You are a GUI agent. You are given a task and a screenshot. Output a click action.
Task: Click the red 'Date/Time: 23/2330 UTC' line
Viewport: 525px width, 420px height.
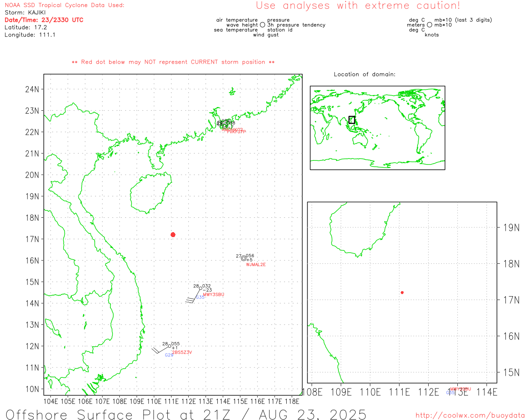click(44, 20)
